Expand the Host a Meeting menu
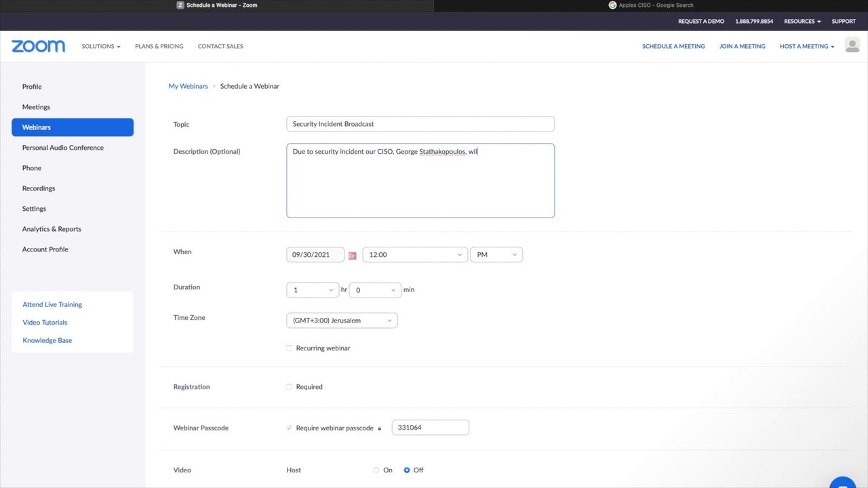This screenshot has width=868, height=488. 807,47
